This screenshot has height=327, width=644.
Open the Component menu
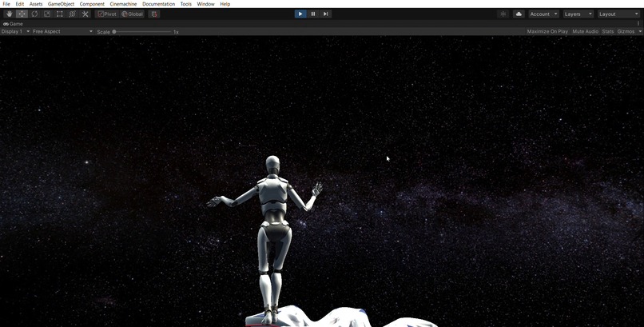pos(92,4)
